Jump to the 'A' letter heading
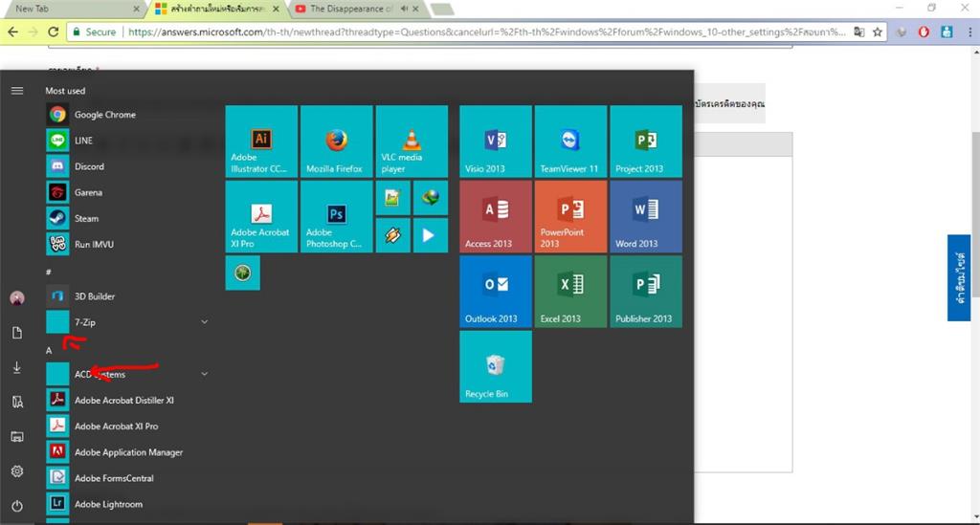This screenshot has width=980, height=525. coord(49,350)
